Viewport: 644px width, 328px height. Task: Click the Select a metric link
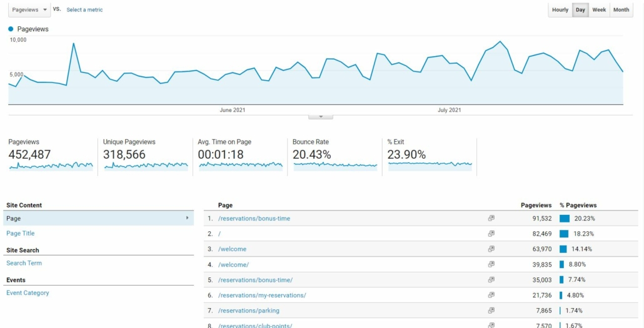tap(84, 10)
